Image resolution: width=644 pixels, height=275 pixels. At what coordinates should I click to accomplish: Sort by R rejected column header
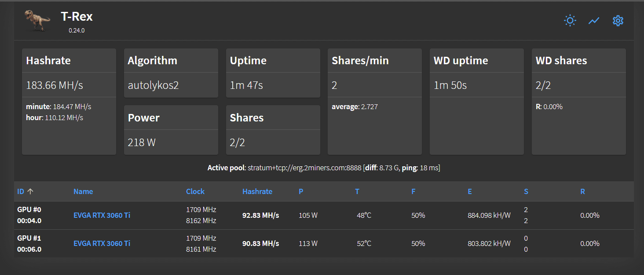click(x=582, y=191)
